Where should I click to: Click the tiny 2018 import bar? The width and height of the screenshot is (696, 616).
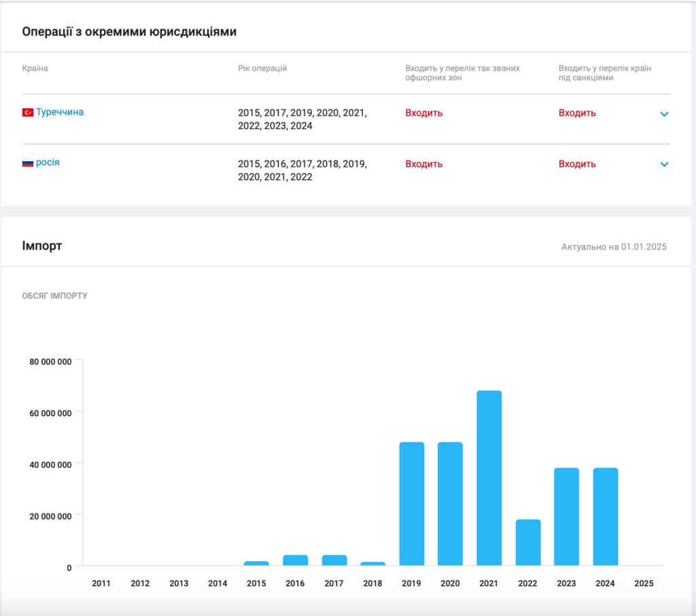tap(372, 564)
